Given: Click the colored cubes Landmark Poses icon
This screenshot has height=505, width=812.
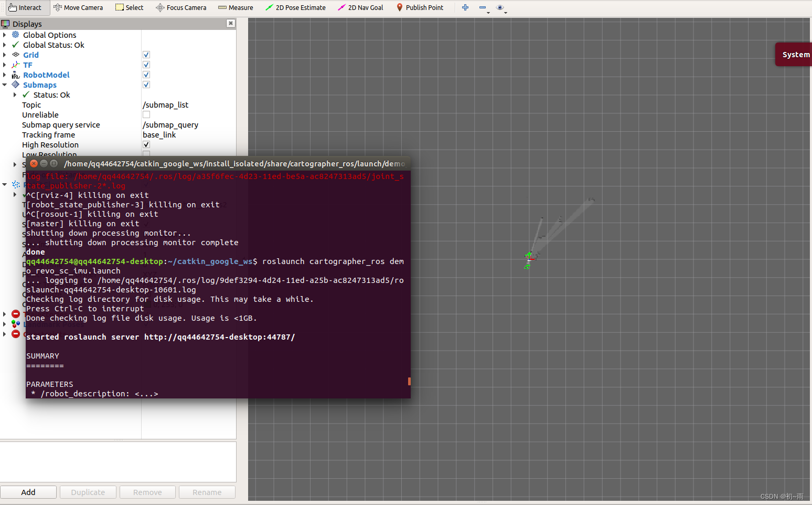Looking at the screenshot, I should pyautogui.click(x=16, y=324).
